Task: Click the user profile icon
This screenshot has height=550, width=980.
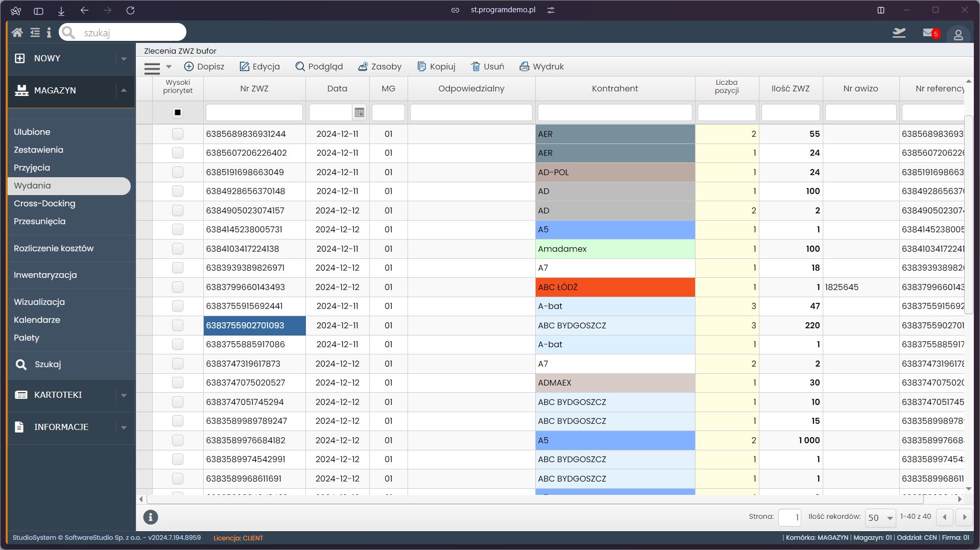Action: (x=958, y=35)
